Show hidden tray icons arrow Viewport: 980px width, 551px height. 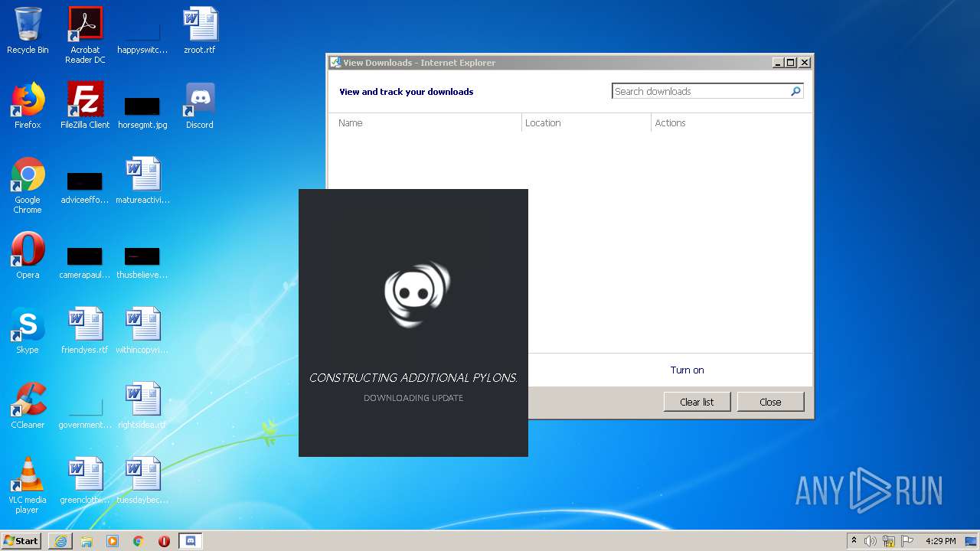(854, 541)
